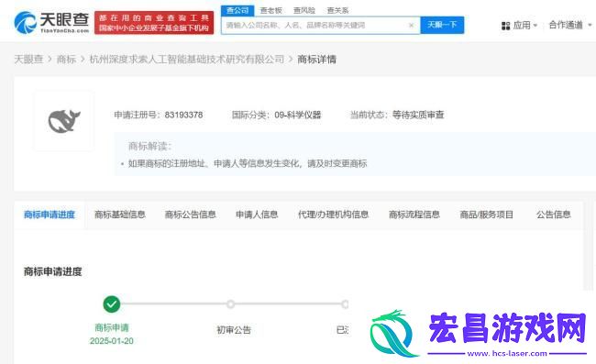Click the 商标解读 label
The image size is (596, 364).
click(149, 146)
